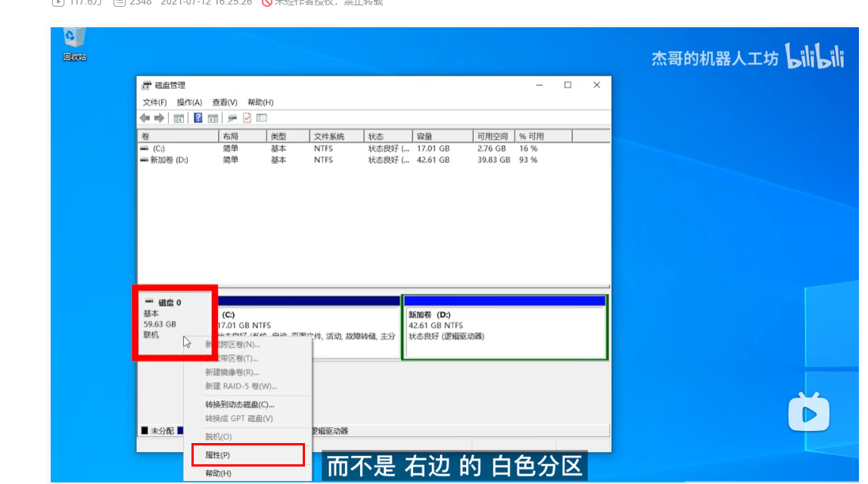The image size is (868, 484).
Task: Click the 39.83 GB free space cell
Action: point(494,160)
